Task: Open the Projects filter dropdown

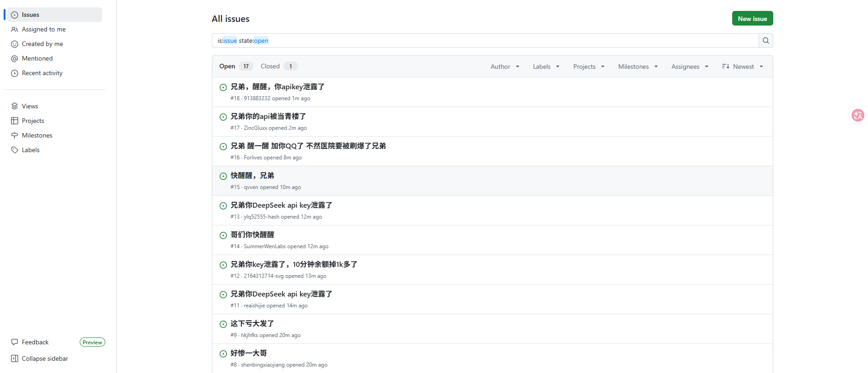Action: 589,66
